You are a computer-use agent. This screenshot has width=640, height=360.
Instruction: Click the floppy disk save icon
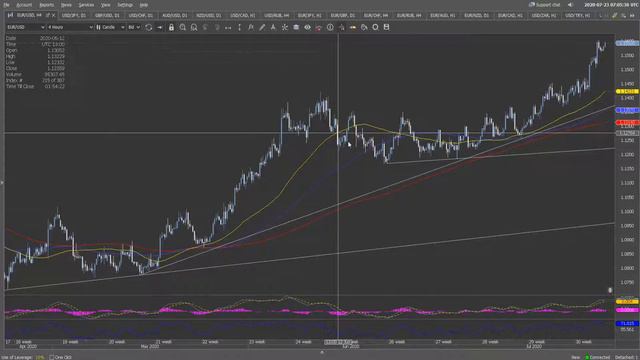coord(386,27)
